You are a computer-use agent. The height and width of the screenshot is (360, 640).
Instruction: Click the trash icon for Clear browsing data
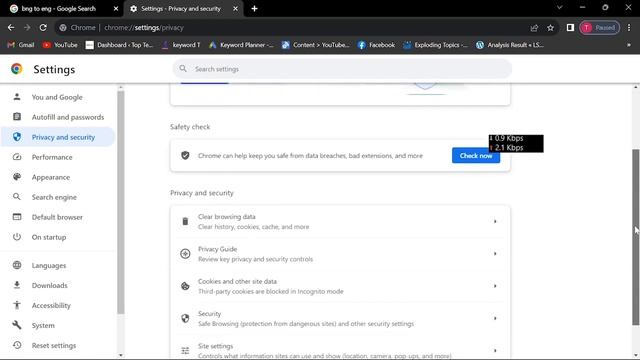pos(185,222)
